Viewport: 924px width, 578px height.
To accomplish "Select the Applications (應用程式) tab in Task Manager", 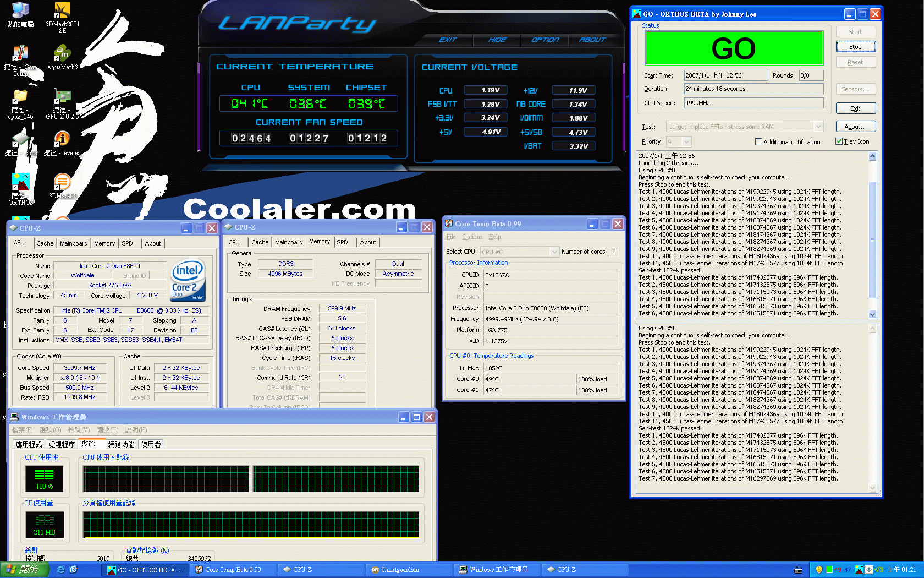I will [29, 444].
